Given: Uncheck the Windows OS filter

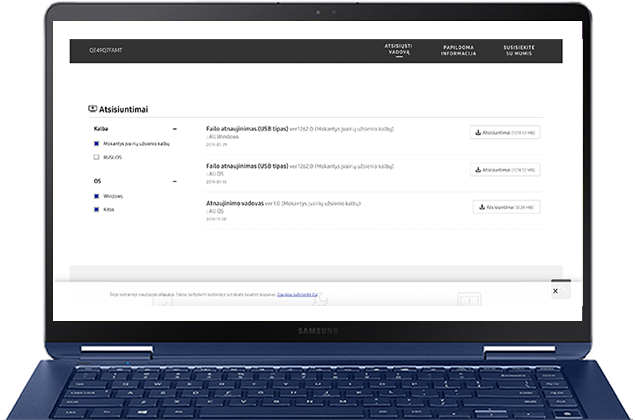Looking at the screenshot, I should [x=97, y=196].
